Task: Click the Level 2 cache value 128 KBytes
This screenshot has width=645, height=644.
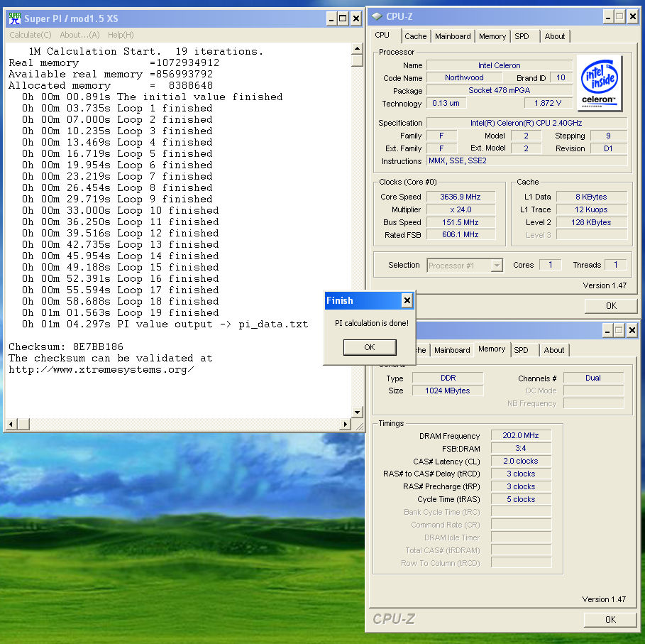Action: [592, 222]
